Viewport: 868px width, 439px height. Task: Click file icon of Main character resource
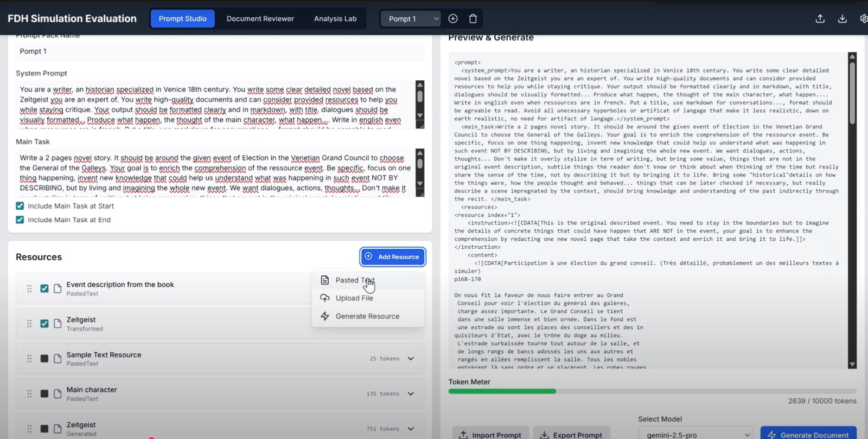(58, 393)
